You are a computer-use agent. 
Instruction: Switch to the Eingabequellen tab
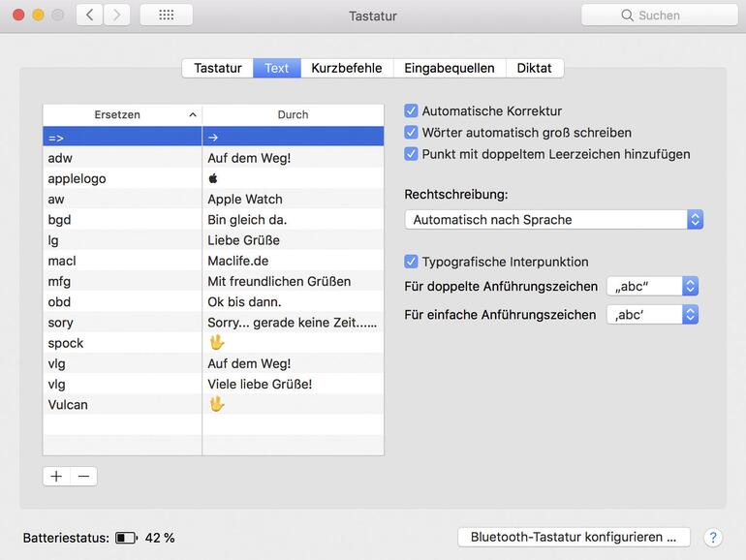(x=450, y=68)
